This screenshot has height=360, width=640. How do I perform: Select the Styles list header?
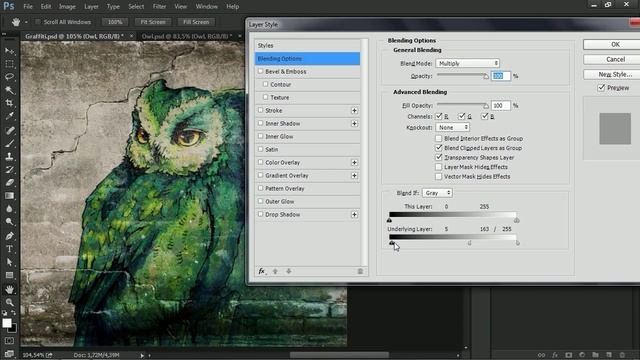point(307,45)
